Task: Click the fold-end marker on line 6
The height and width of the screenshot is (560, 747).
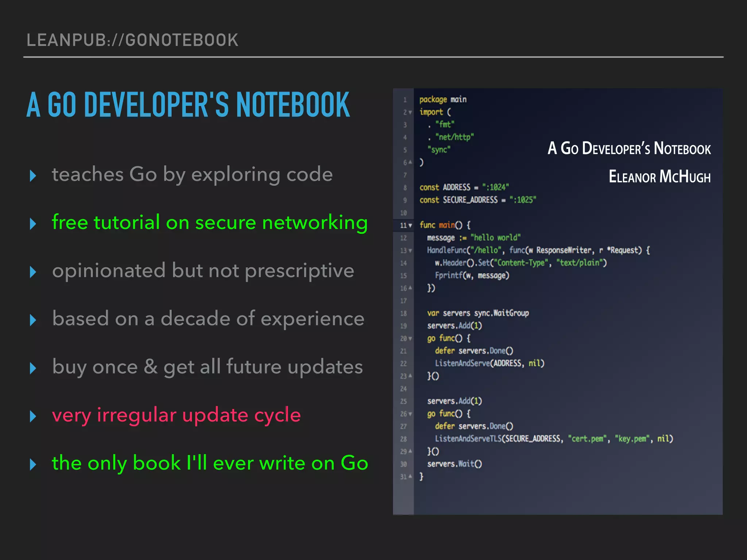Action: [x=410, y=162]
